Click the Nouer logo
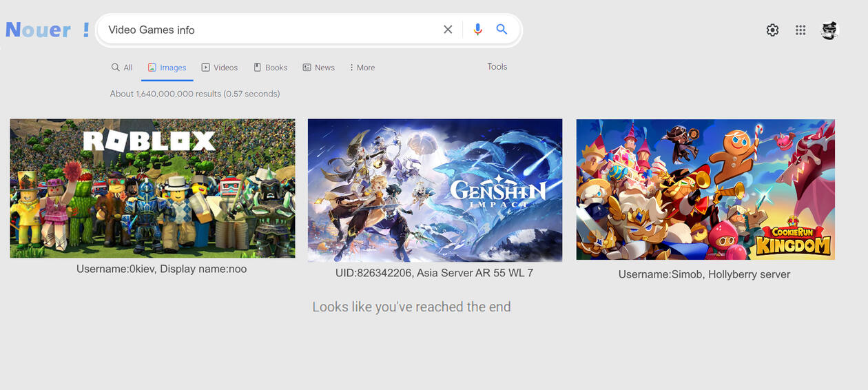 click(47, 30)
